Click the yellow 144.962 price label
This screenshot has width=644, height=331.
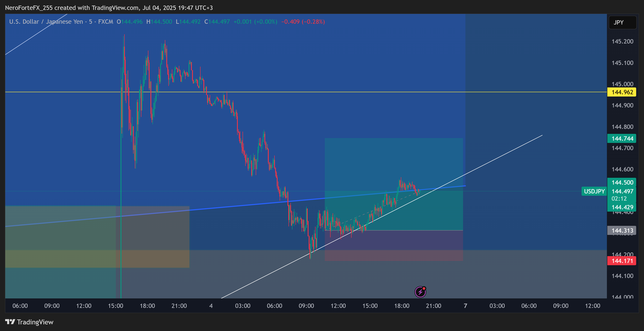point(622,92)
